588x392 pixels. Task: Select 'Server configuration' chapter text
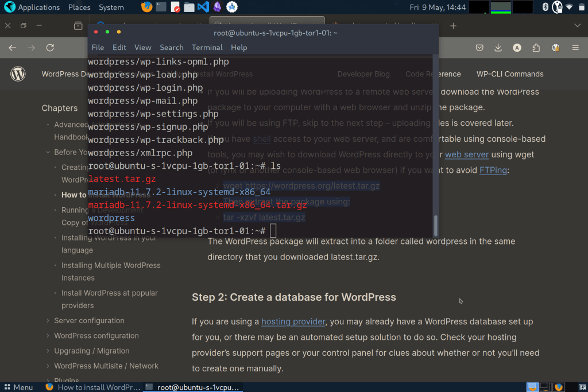89,320
